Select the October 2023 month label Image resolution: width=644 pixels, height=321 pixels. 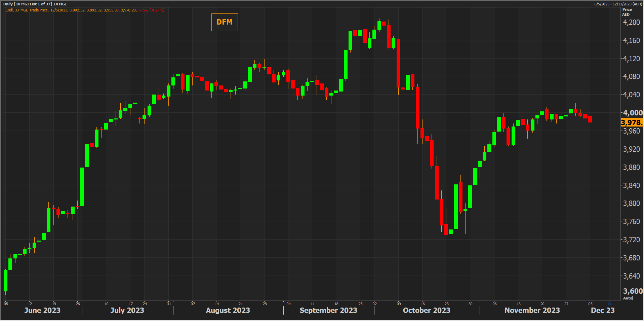[426, 310]
